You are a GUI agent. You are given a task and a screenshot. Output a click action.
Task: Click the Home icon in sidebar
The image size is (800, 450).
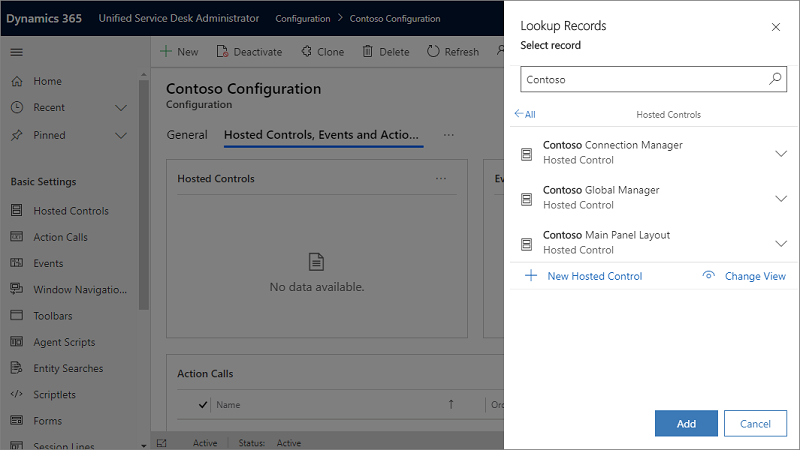pos(17,81)
